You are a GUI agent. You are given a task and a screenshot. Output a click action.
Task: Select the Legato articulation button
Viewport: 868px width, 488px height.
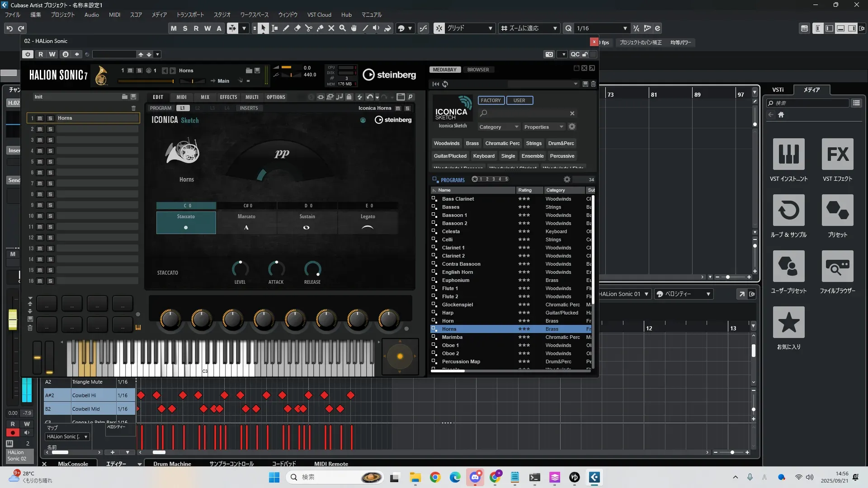pos(368,222)
